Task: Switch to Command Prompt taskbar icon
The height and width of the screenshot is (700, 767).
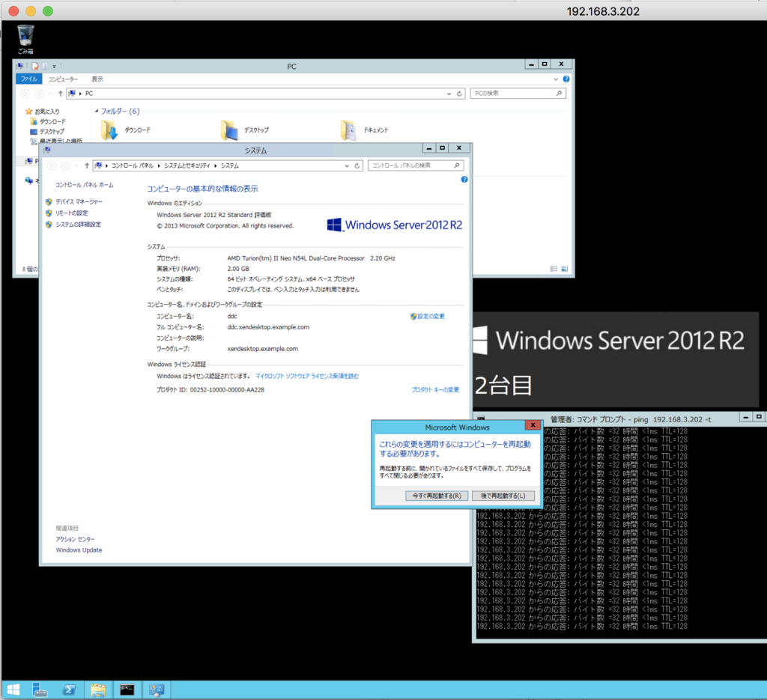Action: coord(127,690)
